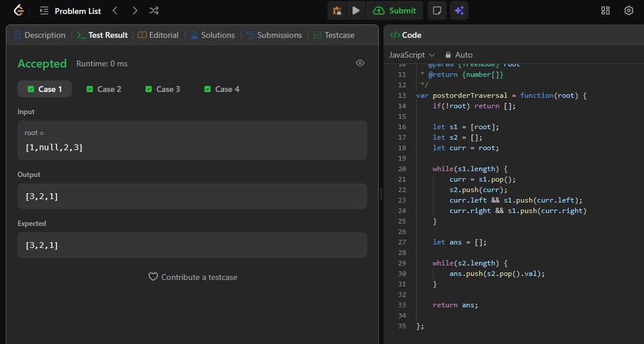This screenshot has height=344, width=644.
Task: Click code line 'return ans;'
Action: pyautogui.click(x=455, y=305)
